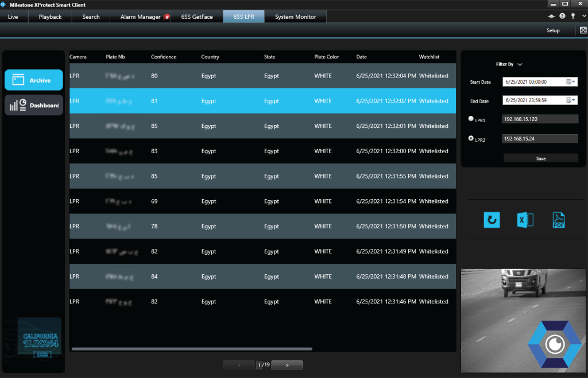Select the LPR1 radio button
The width and height of the screenshot is (588, 378).
pos(471,118)
